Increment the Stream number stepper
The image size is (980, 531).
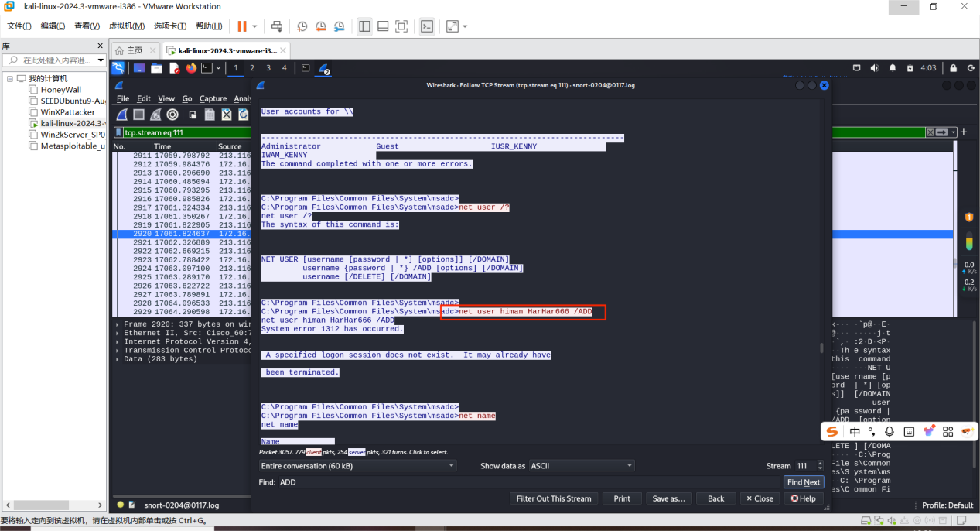click(819, 464)
